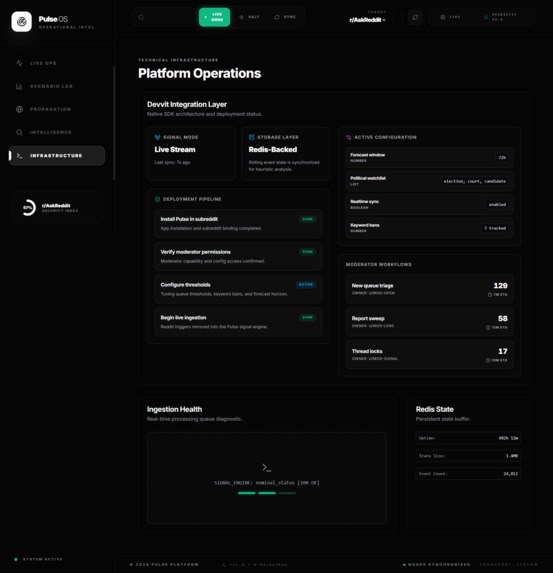Click the System Active status indicator
The height and width of the screenshot is (573, 553).
tap(38, 559)
